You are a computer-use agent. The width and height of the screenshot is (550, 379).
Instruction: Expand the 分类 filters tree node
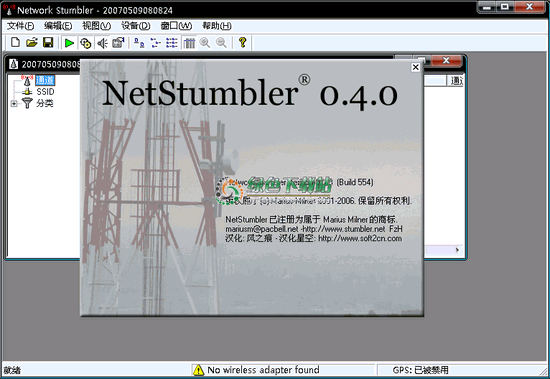pos(14,104)
